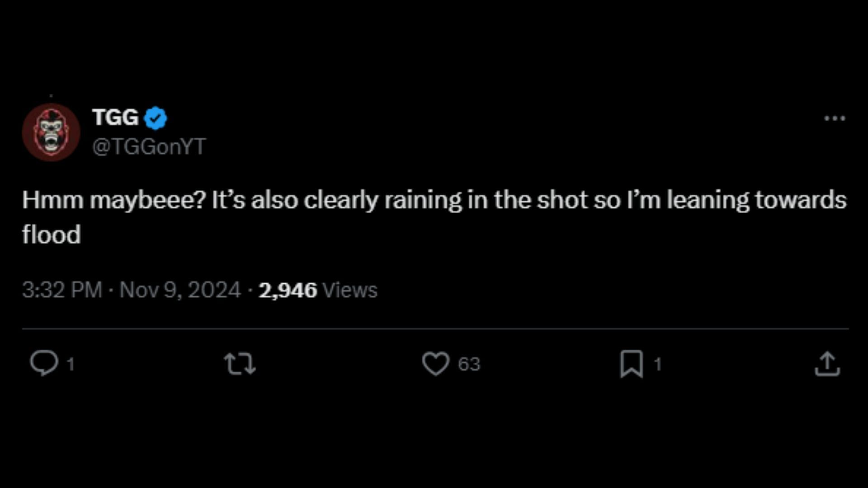Open the reply comment icon
Viewport: 868px width, 488px height.
click(44, 364)
